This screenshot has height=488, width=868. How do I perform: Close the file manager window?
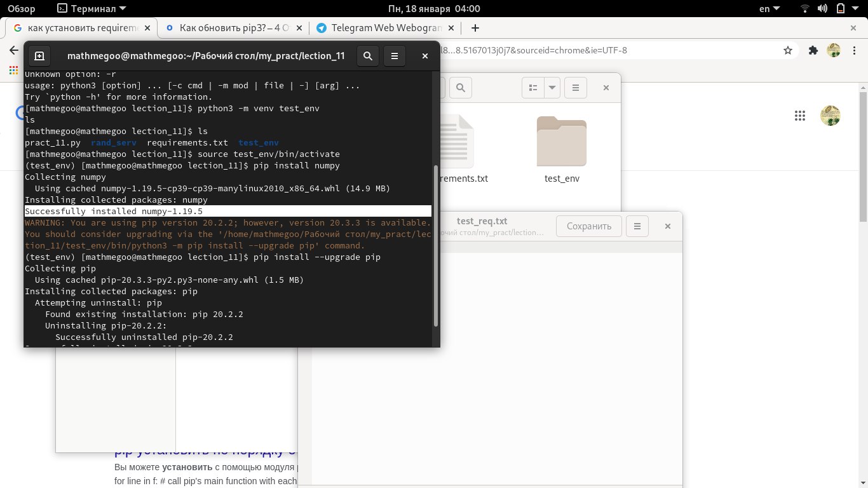tap(606, 88)
